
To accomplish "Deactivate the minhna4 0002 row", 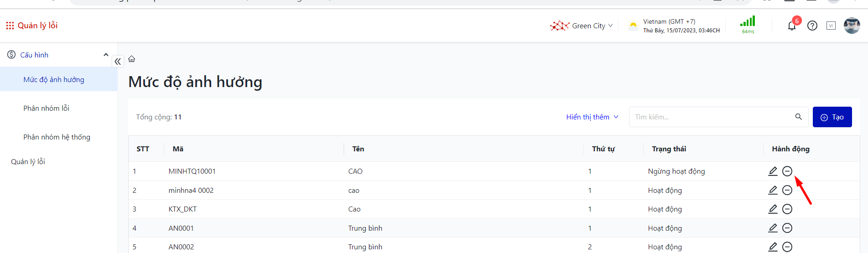I will tap(787, 190).
